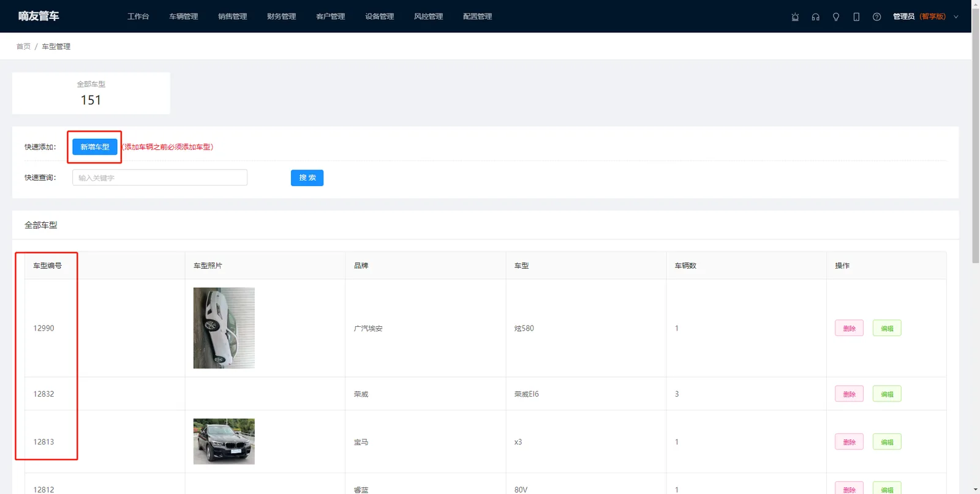Image resolution: width=980 pixels, height=494 pixels.
Task: Open the 财务管理 menu
Action: click(282, 17)
